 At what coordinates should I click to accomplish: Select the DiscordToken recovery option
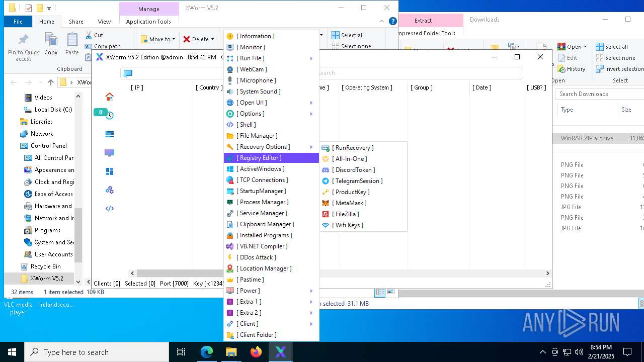tap(363, 170)
